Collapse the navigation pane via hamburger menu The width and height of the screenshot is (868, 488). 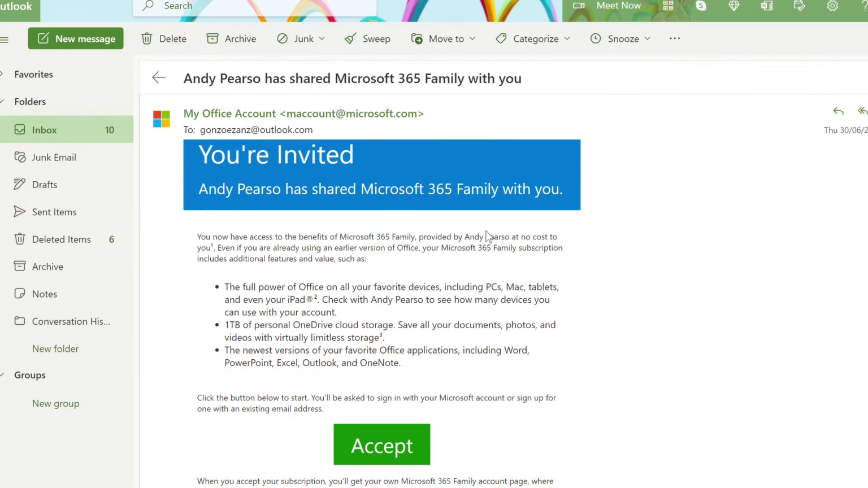pyautogui.click(x=5, y=38)
